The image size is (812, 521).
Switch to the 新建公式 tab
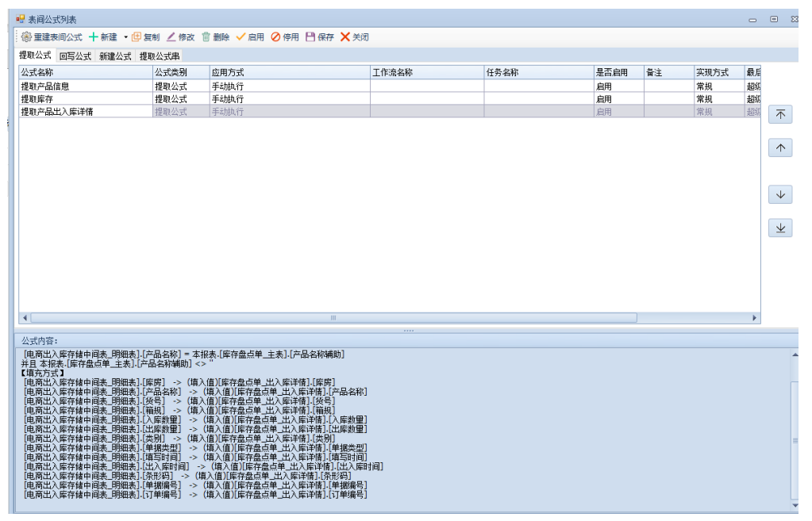click(115, 56)
